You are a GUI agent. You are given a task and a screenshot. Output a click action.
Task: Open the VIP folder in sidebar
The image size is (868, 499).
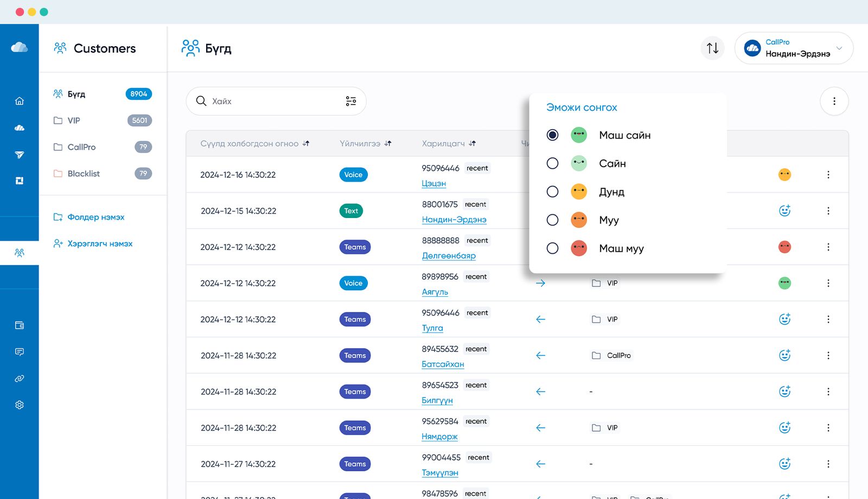point(74,120)
